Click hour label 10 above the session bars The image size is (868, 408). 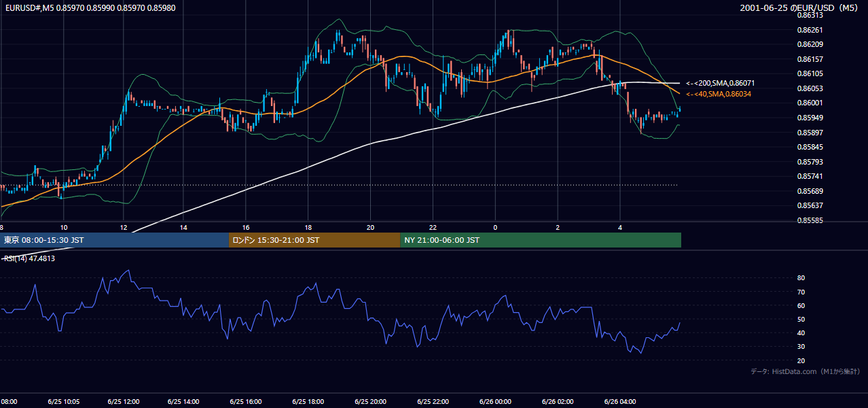[x=64, y=227]
